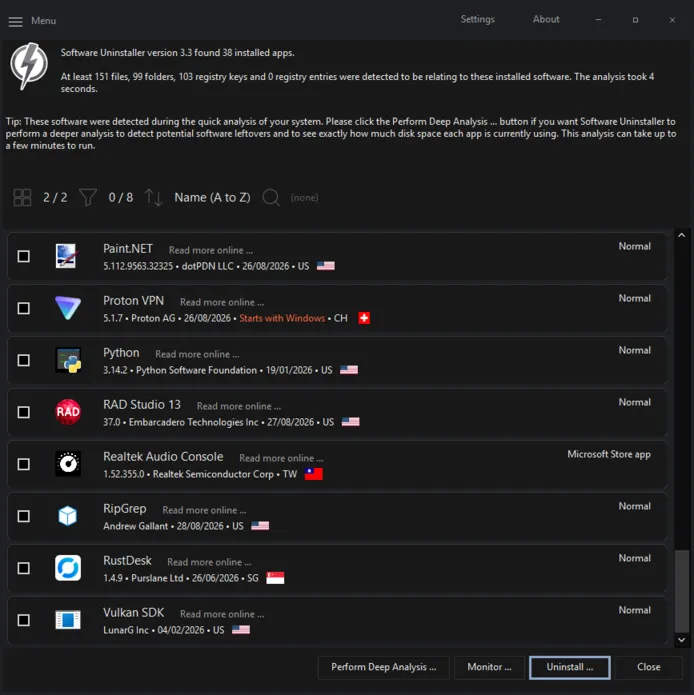
Task: Click the (none) search field
Action: pos(304,198)
